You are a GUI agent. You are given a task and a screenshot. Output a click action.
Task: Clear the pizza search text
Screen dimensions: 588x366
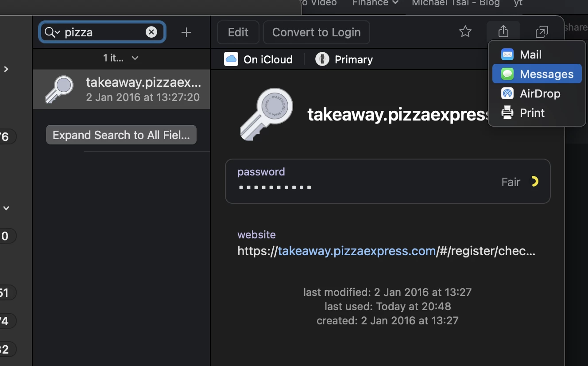[151, 32]
